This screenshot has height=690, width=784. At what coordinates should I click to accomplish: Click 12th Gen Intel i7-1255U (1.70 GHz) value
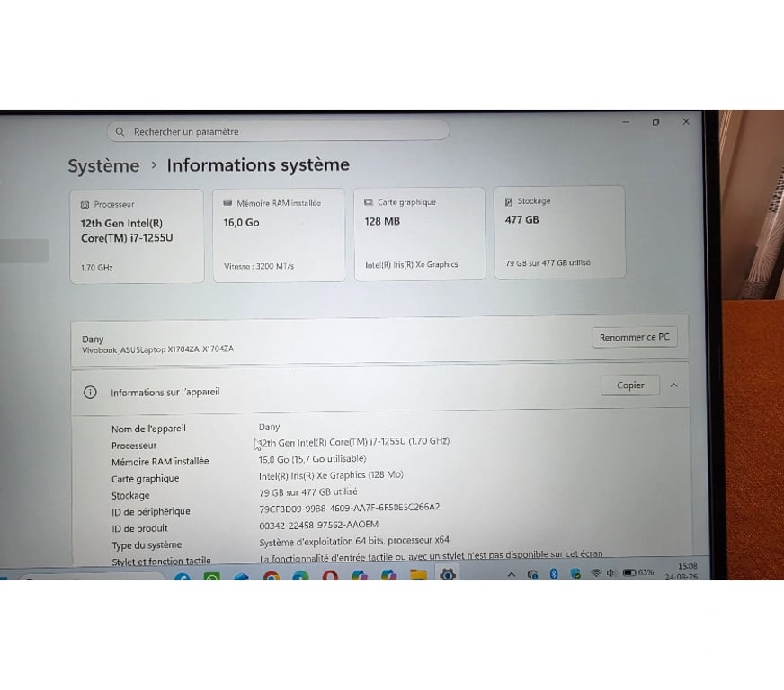coord(354,442)
